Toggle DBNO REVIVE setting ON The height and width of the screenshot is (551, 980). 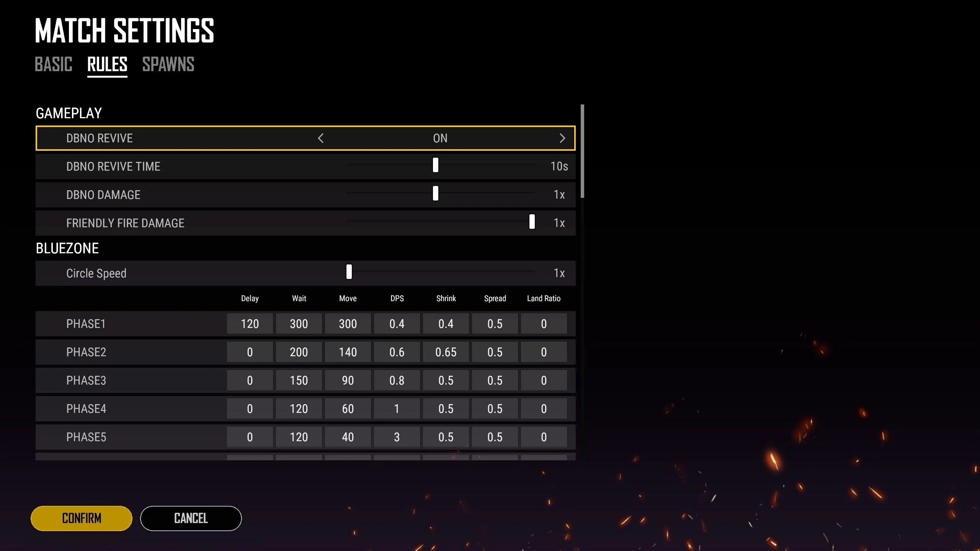click(x=441, y=138)
